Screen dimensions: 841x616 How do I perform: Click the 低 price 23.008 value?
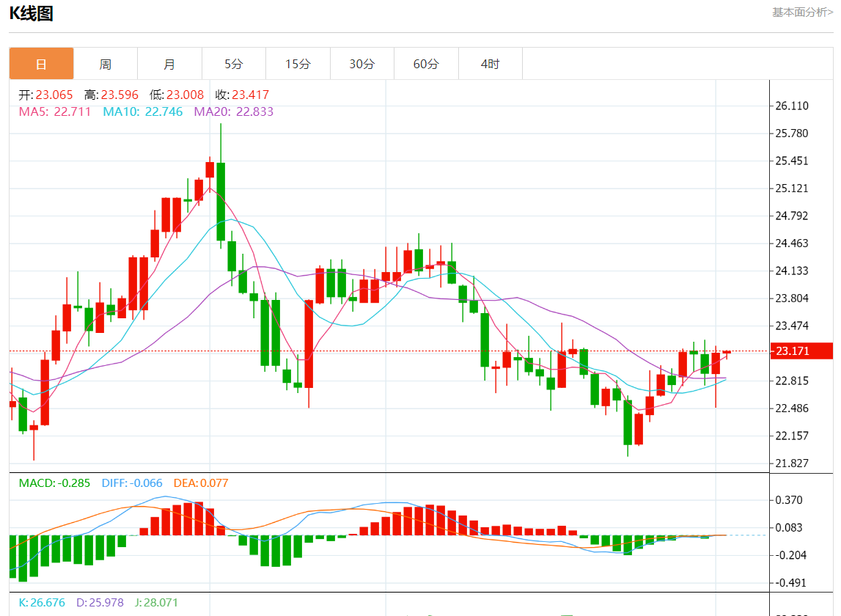coord(185,95)
